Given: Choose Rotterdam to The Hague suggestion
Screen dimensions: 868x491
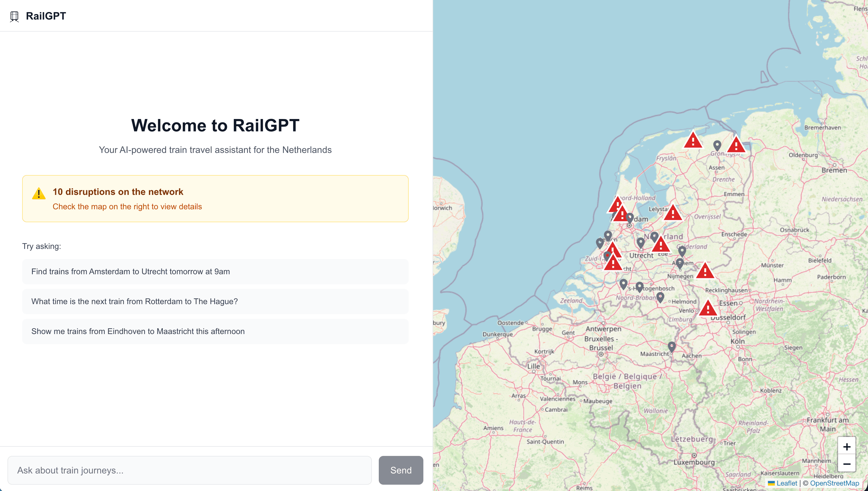Looking at the screenshot, I should (215, 302).
